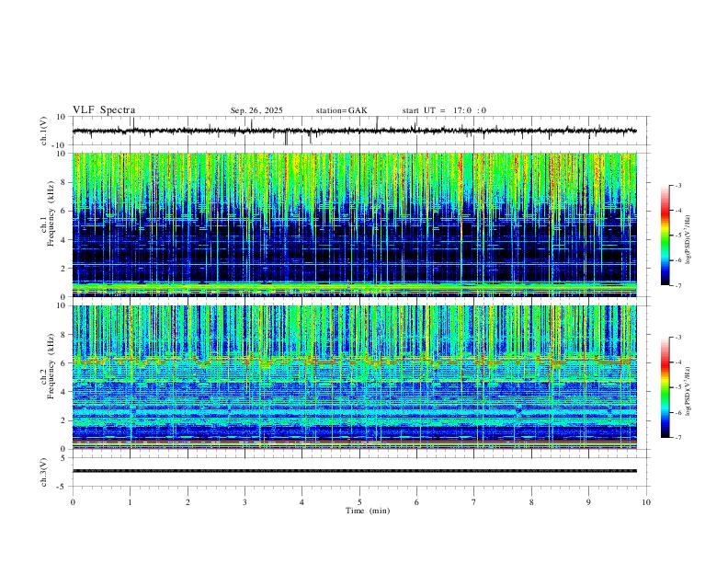Click the 'ch.3(V)' axis label
The height and width of the screenshot is (563, 728).
point(44,472)
